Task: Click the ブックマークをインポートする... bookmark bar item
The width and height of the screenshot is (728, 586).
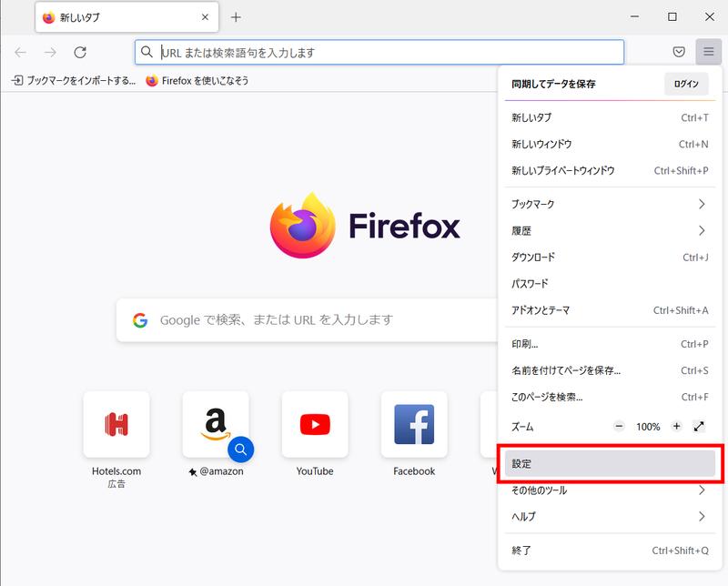Action: pyautogui.click(x=74, y=80)
